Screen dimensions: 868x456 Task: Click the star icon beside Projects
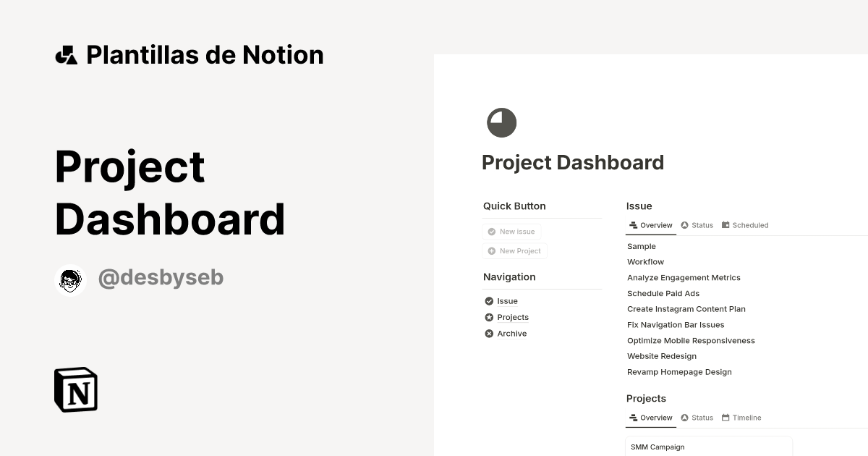coord(489,317)
